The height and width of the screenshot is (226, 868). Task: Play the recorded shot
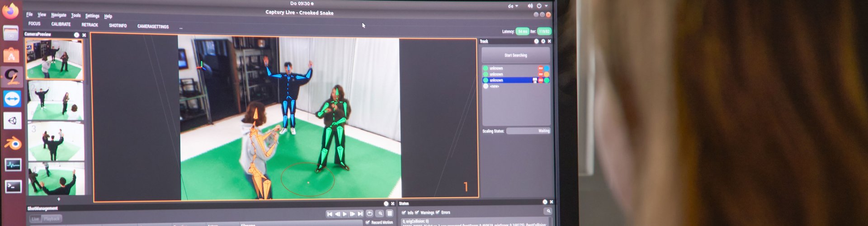344,214
